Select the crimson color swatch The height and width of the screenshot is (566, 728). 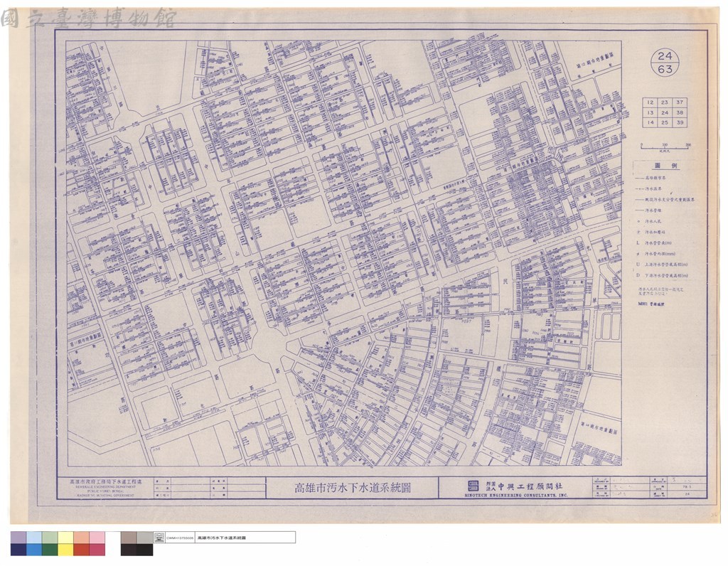point(97,550)
